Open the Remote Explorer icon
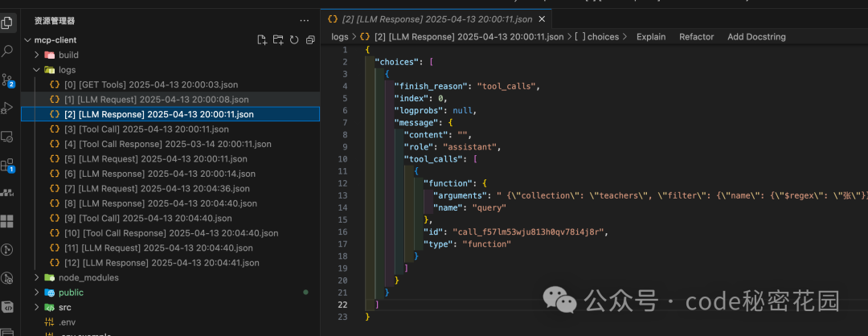 click(x=7, y=136)
